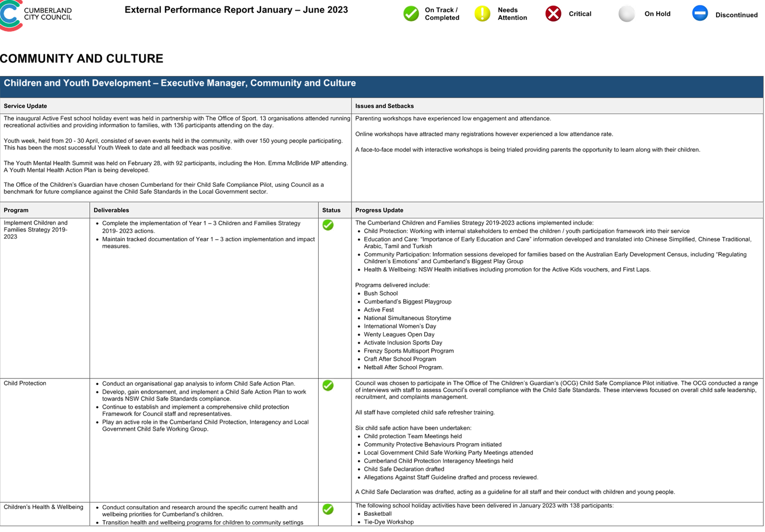The width and height of the screenshot is (765, 532).
Task: Click the status checkmark for Implement Children and Families Strategy
Action: click(328, 225)
